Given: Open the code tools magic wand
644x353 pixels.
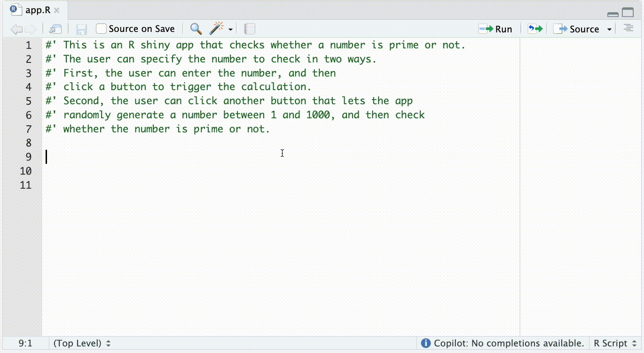Looking at the screenshot, I should 216,29.
